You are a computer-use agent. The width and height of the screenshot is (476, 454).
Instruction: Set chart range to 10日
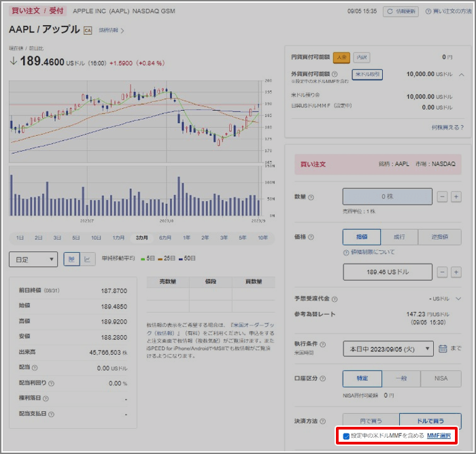tap(97, 238)
